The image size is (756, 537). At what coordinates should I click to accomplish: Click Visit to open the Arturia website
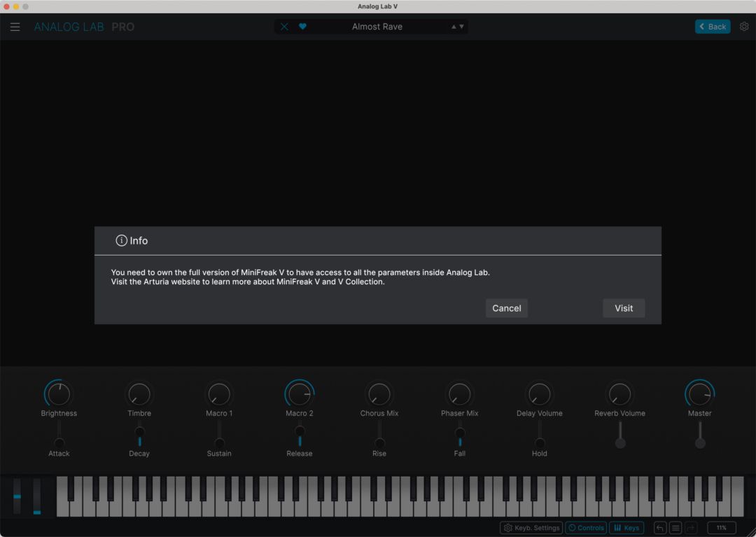coord(624,308)
